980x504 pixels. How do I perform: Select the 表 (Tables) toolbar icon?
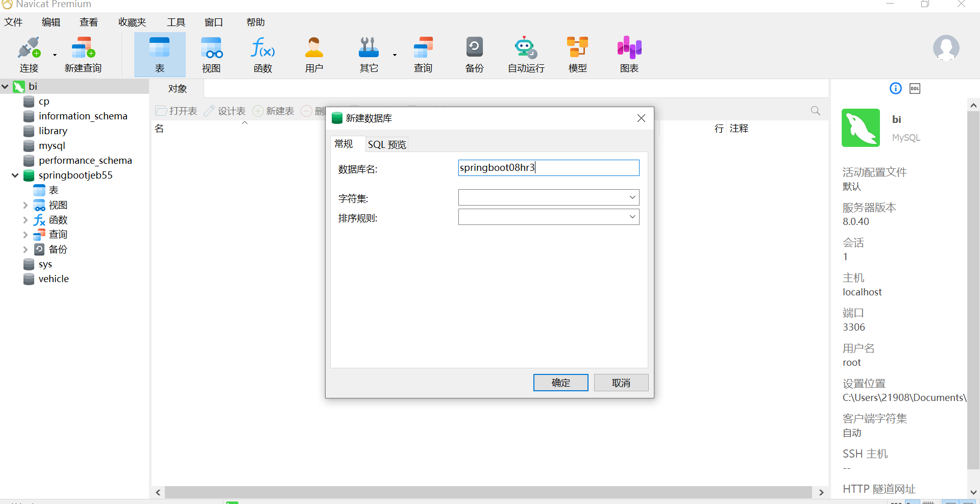click(160, 54)
